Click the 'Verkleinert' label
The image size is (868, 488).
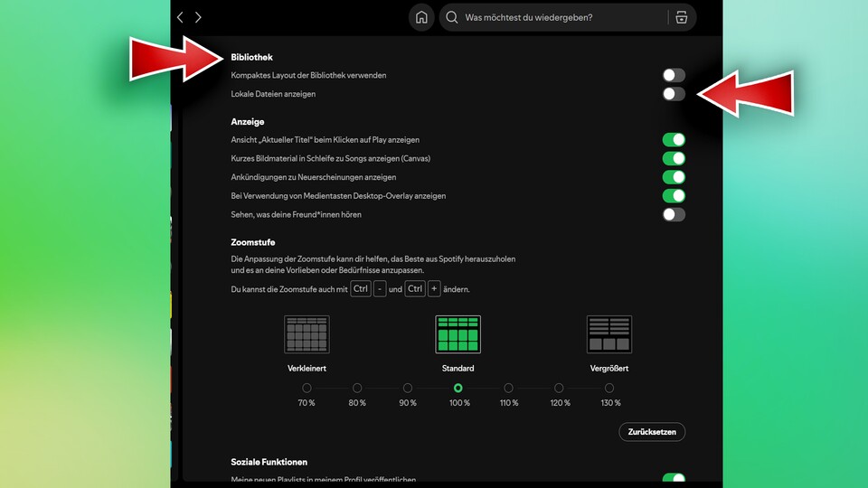point(307,369)
